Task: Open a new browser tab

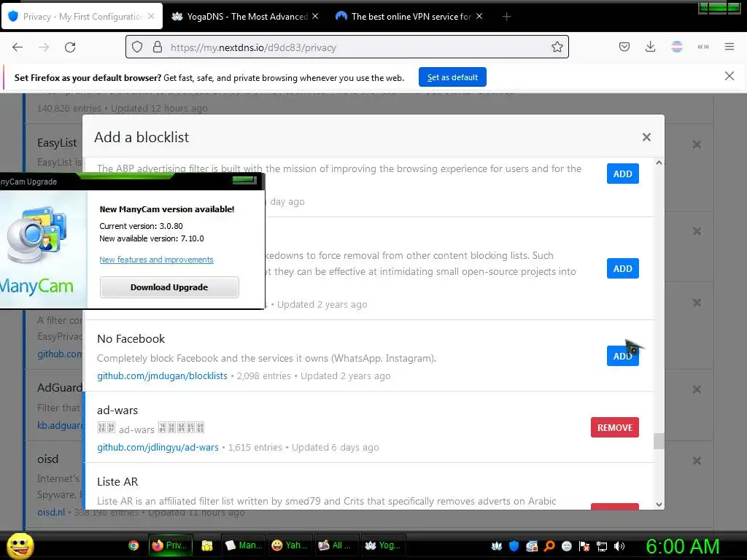Action: coord(506,17)
